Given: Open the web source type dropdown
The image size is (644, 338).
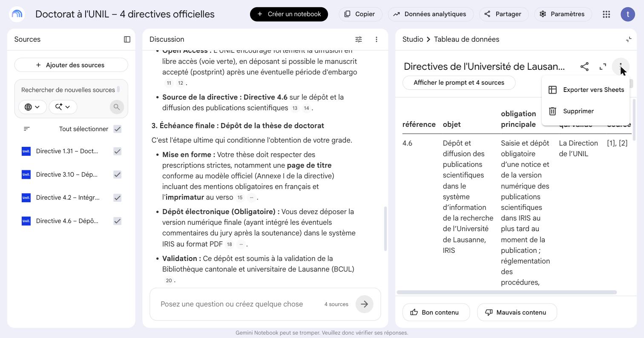Looking at the screenshot, I should tap(32, 107).
